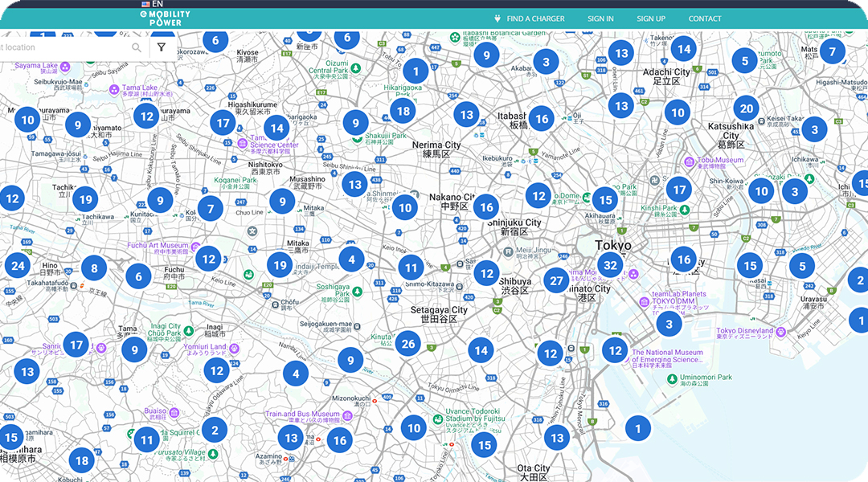Open the EN language selector

click(151, 4)
